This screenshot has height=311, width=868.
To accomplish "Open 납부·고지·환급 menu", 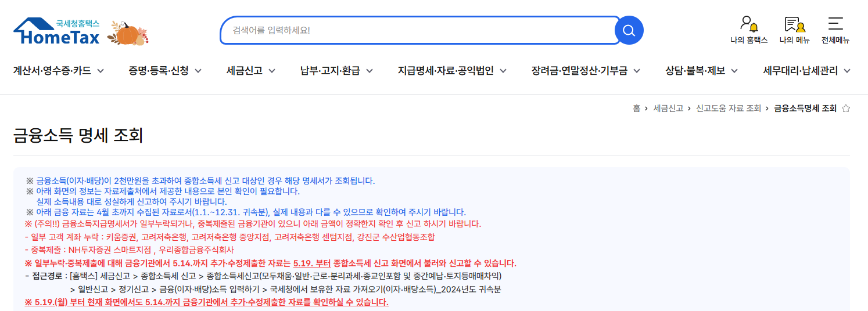I will [330, 71].
